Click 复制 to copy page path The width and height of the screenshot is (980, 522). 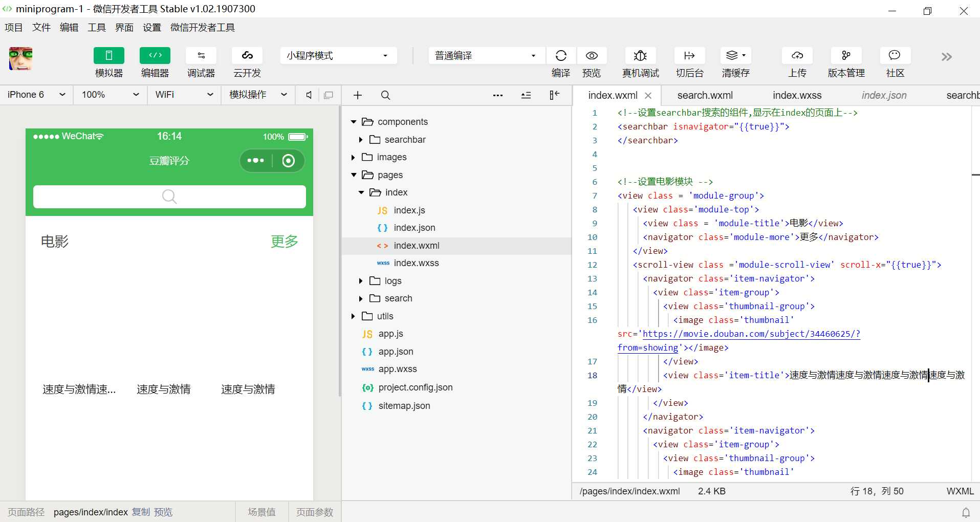[141, 512]
